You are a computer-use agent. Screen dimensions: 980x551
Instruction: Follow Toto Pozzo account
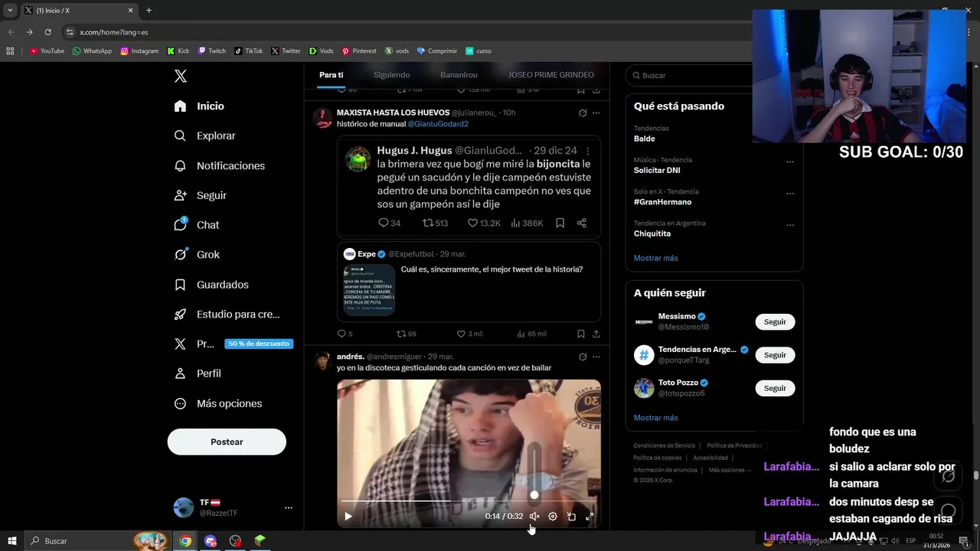click(x=775, y=388)
